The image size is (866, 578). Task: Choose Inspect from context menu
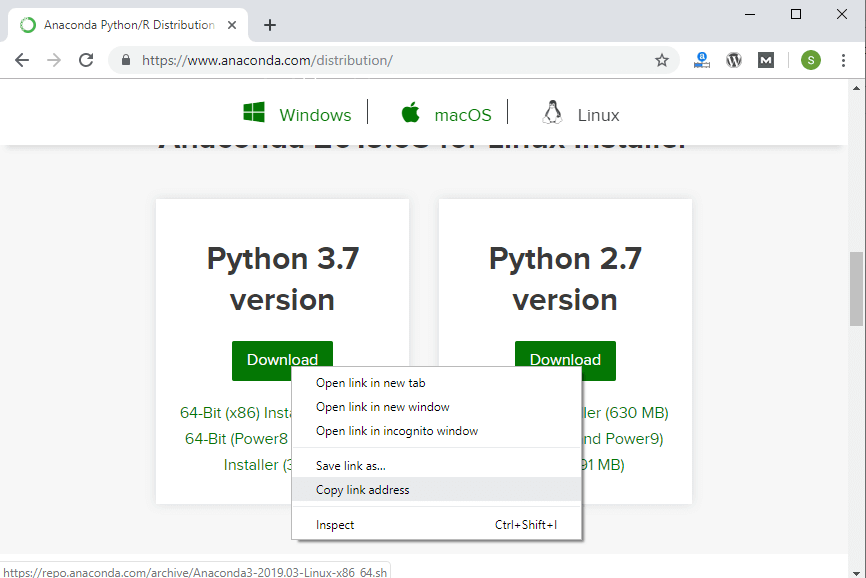(436, 525)
